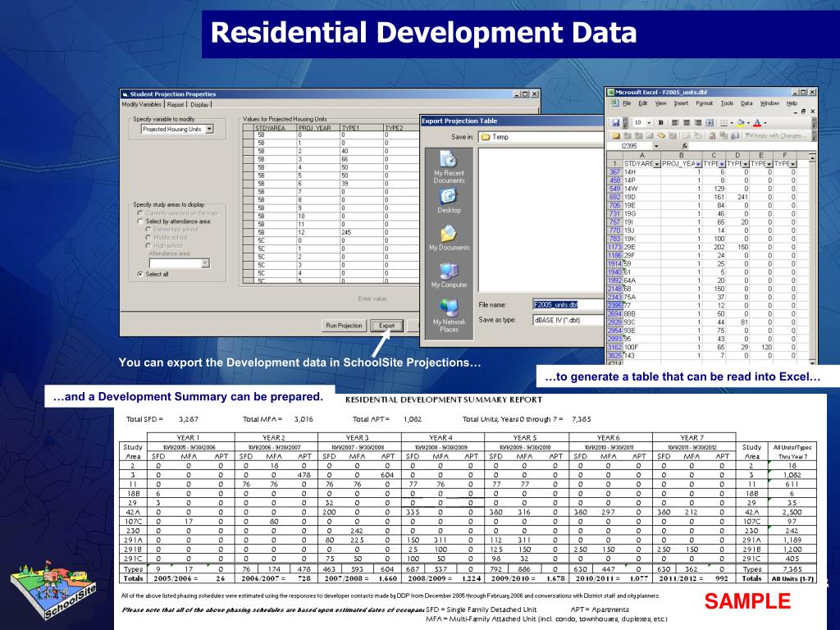The height and width of the screenshot is (630, 840).
Task: Click the Fill Color bucket in Excel
Action: click(x=741, y=123)
